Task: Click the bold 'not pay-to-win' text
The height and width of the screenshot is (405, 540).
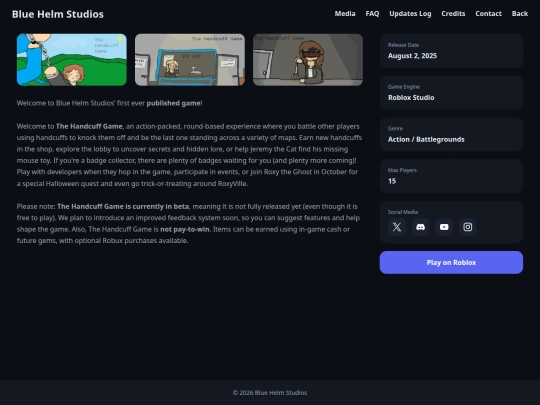Action: pyautogui.click(x=185, y=229)
